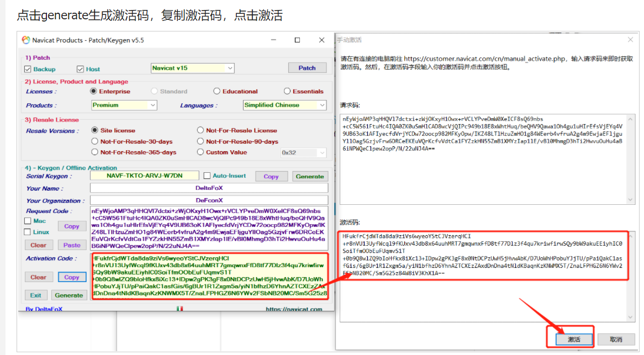The width and height of the screenshot is (644, 355).
Task: Open the https://navicat.com link
Action: click(294, 309)
